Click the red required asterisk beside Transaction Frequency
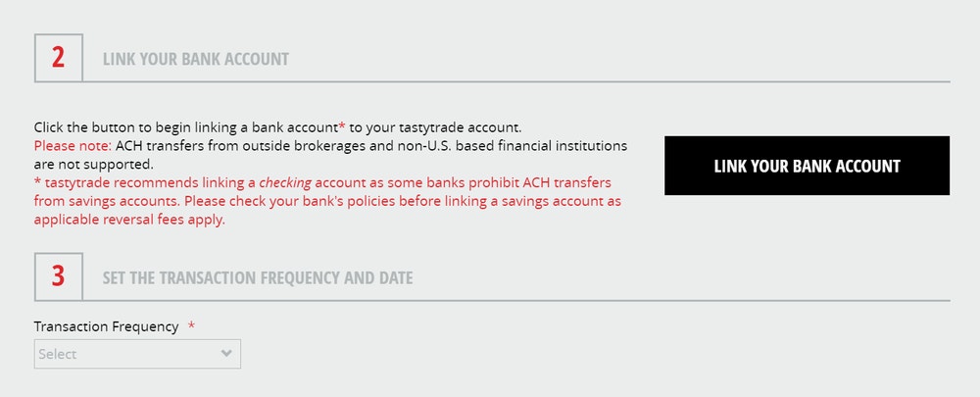This screenshot has height=397, width=980. [191, 325]
